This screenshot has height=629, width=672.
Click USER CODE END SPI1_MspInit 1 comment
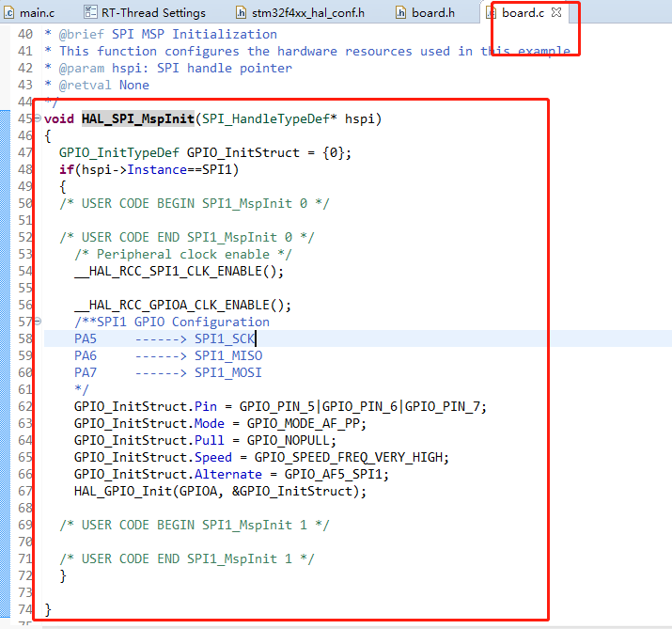click(186, 559)
